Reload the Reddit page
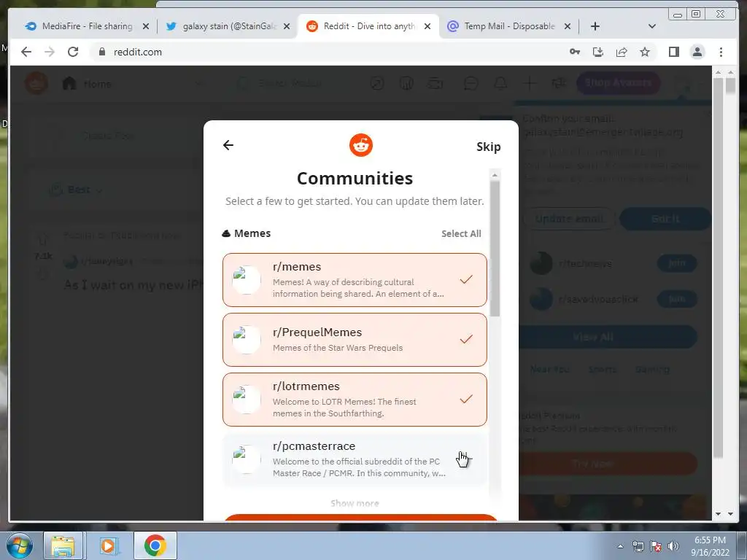The width and height of the screenshot is (747, 560). 73,52
